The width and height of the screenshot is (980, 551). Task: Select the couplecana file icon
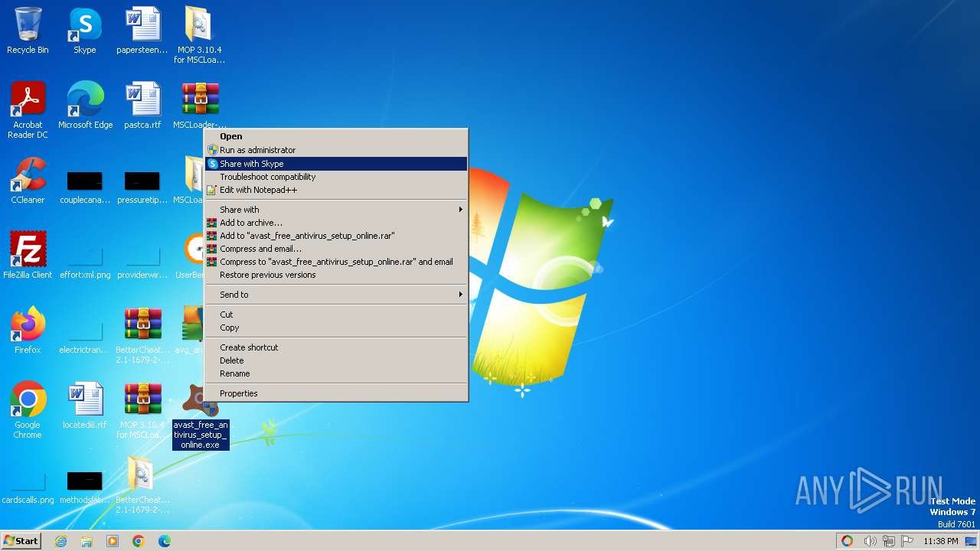[85, 187]
